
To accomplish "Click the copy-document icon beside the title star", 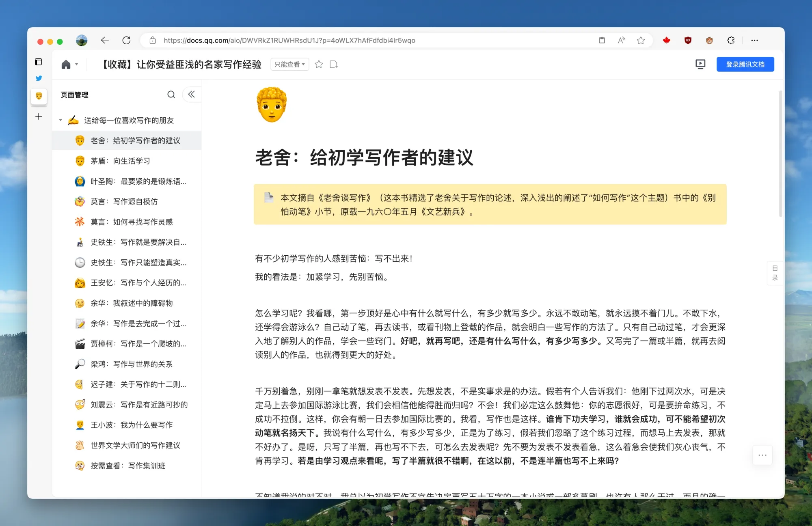I will 334,64.
